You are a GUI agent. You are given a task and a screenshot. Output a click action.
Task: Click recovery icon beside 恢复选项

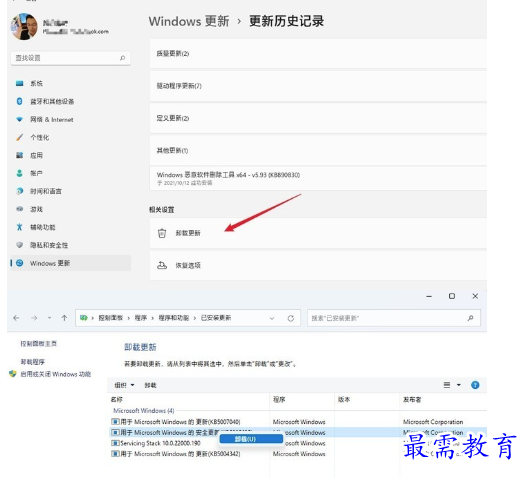point(162,265)
